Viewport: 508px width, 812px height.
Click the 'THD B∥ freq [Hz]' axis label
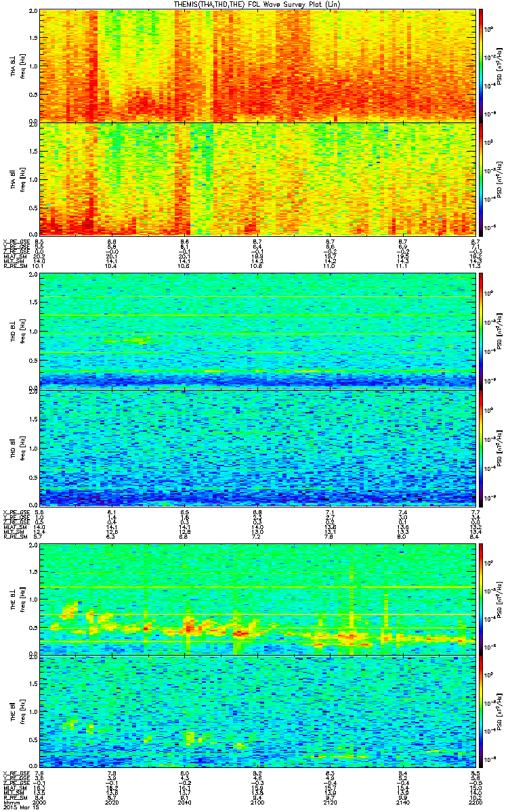(x=17, y=447)
